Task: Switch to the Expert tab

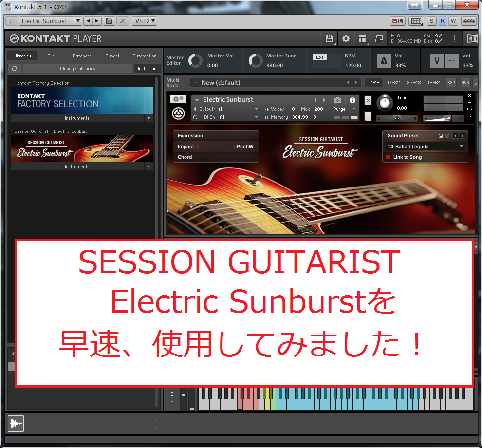Action: point(112,56)
